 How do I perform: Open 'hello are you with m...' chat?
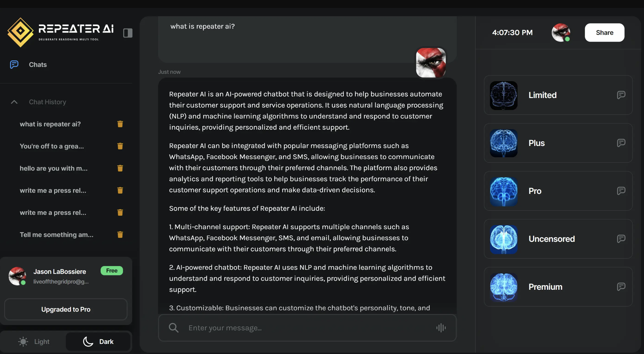54,169
